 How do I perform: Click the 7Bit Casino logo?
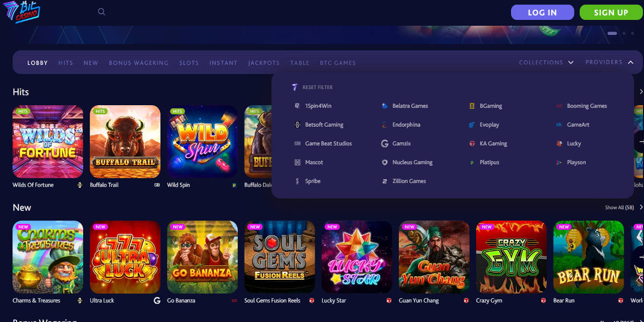point(23,11)
